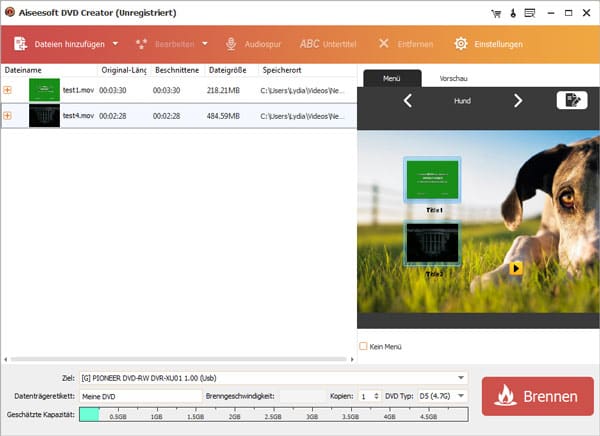Screen dimensions: 600x436
Task: Switch to the Vorschau tab
Action: (453, 78)
